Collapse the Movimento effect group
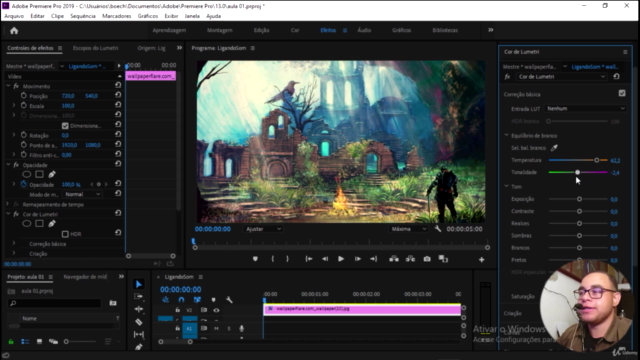Screen dimensions: 640x360 (8, 86)
